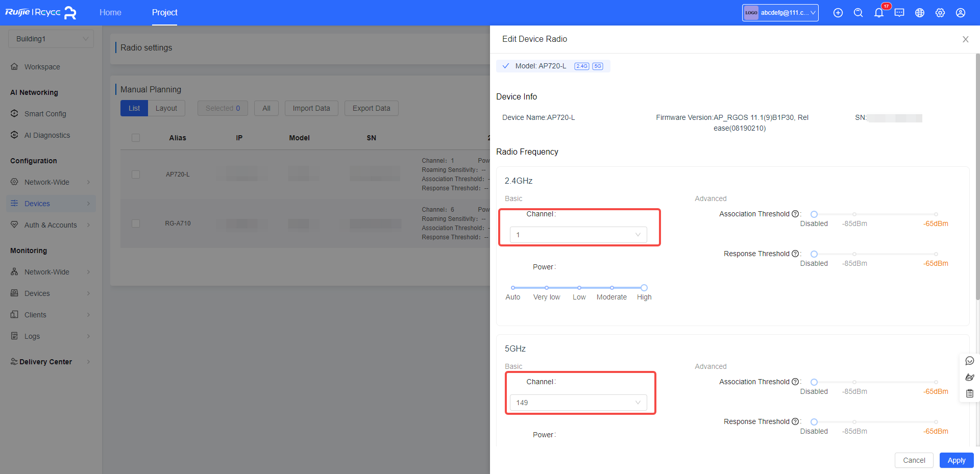The height and width of the screenshot is (474, 980).
Task: Click the user account profile icon
Action: coord(960,13)
